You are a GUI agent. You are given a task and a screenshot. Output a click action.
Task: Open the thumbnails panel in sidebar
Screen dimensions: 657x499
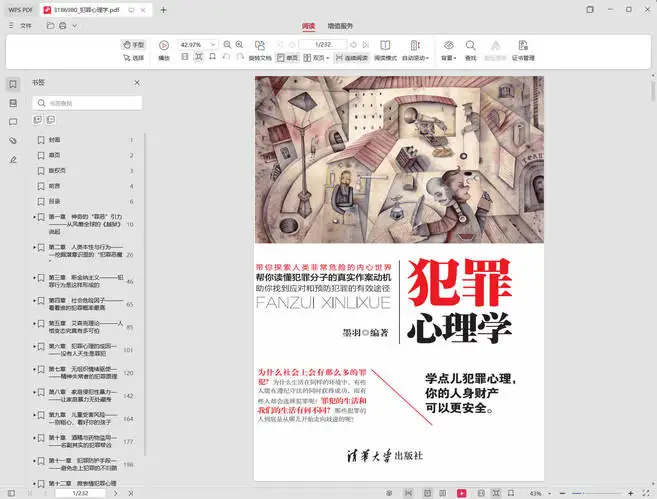pos(13,103)
